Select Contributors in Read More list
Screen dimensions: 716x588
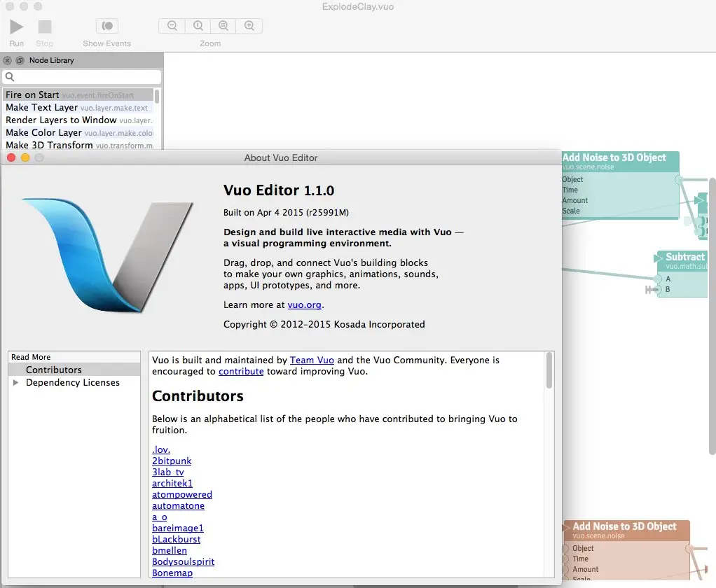coord(74,370)
